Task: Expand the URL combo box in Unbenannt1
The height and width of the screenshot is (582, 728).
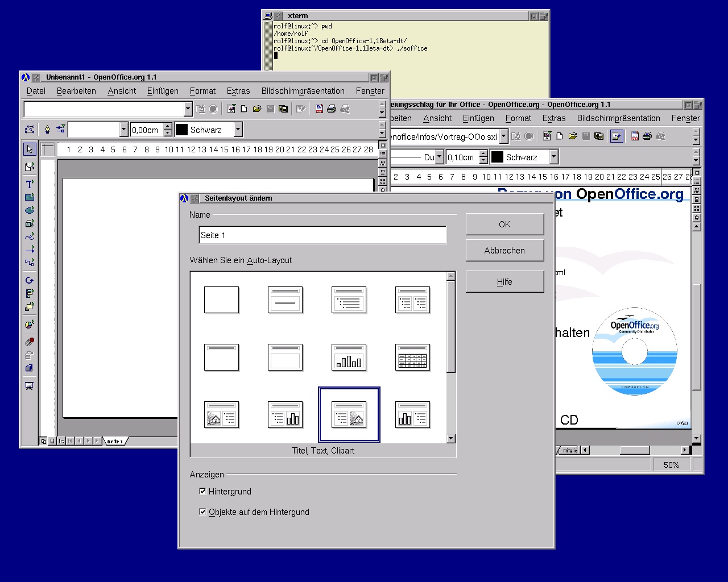Action: (188, 109)
